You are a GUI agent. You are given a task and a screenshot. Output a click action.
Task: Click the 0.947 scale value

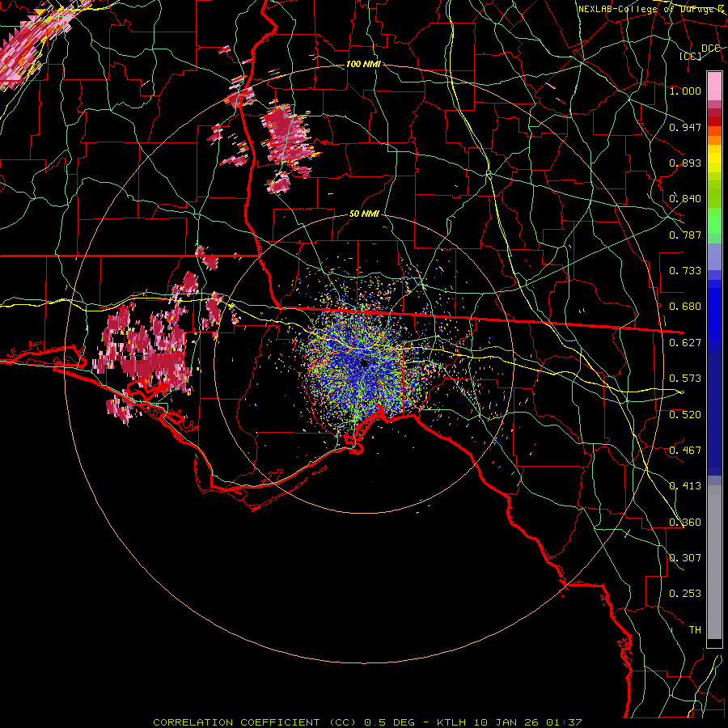pyautogui.click(x=685, y=127)
